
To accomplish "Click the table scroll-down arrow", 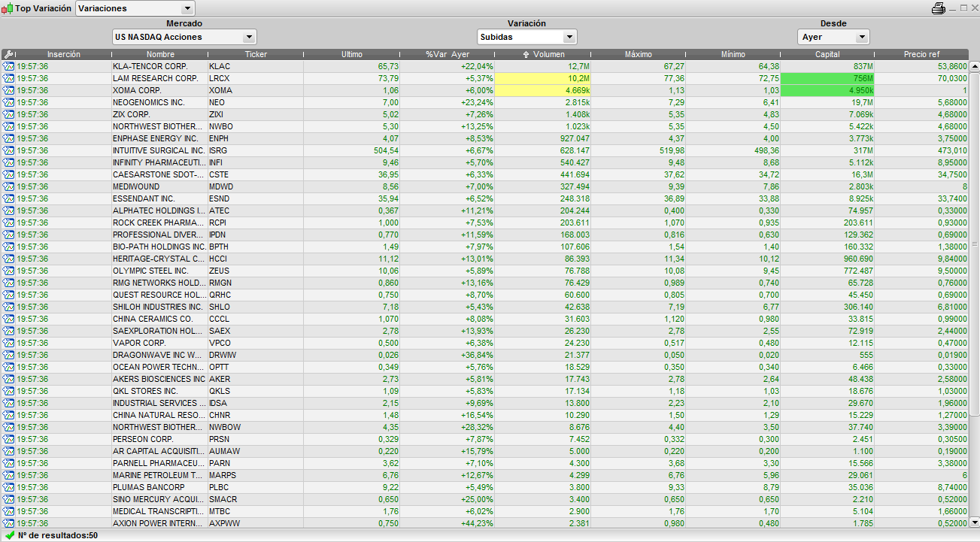I will [975, 522].
